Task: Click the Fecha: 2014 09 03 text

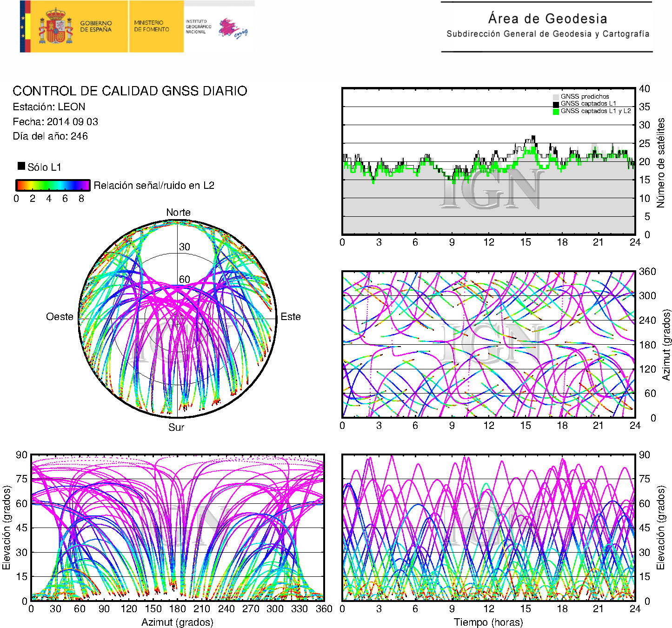Action: [x=55, y=121]
